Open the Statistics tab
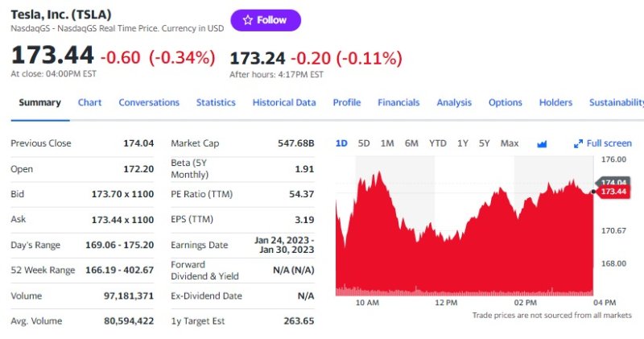The image size is (644, 339). (x=216, y=102)
